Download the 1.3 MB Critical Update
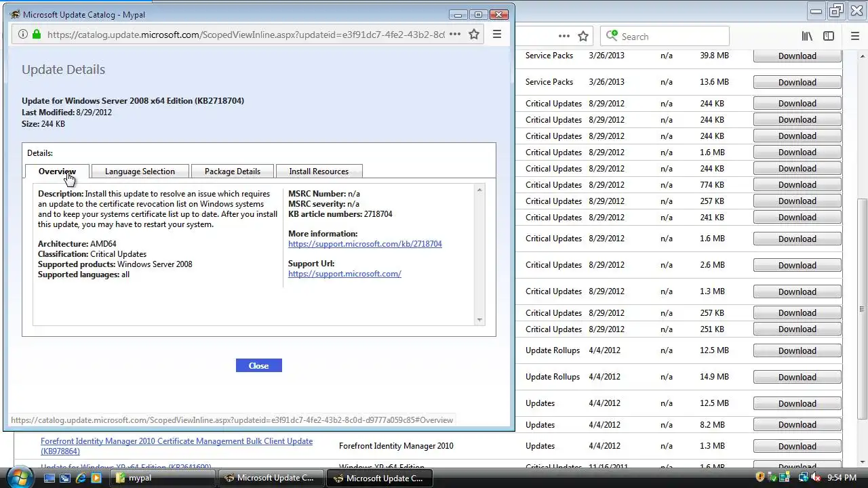The image size is (868, 488). (797, 291)
